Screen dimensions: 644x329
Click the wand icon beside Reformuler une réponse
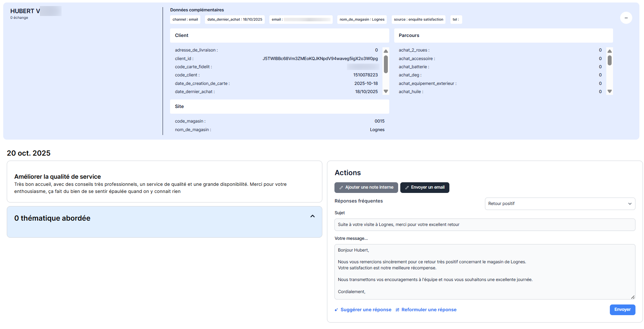[x=397, y=310]
